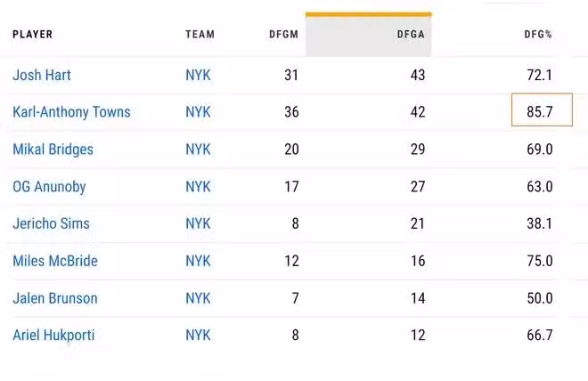The image size is (588, 381).
Task: Open the Jericho Sims player link
Action: pyautogui.click(x=51, y=223)
